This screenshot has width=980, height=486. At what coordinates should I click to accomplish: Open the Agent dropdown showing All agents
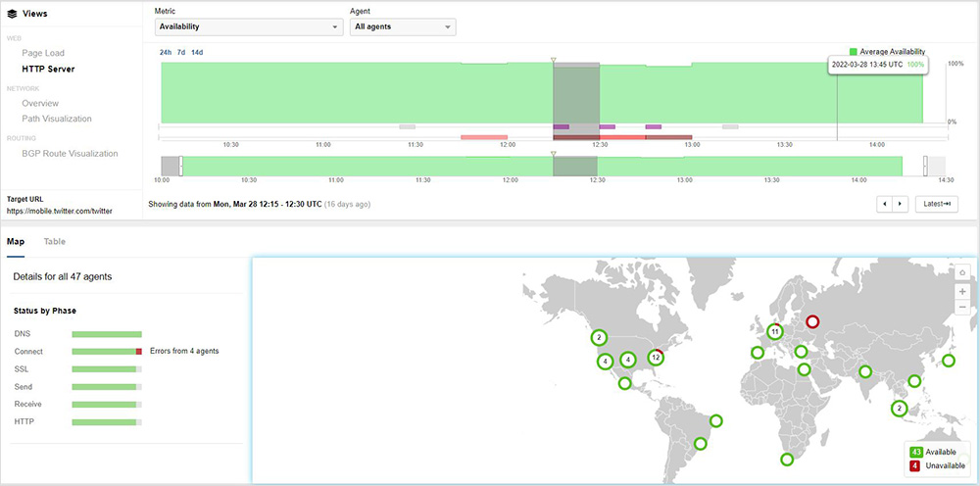tap(402, 26)
